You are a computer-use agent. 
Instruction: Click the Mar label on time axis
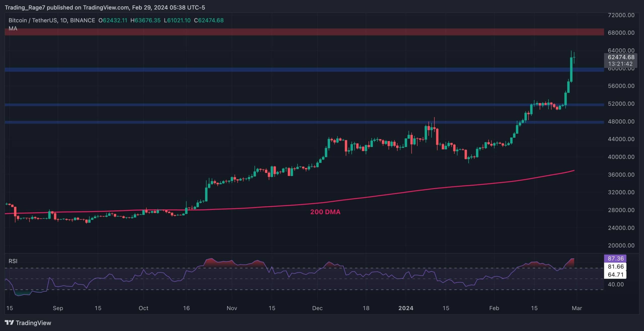click(x=577, y=308)
